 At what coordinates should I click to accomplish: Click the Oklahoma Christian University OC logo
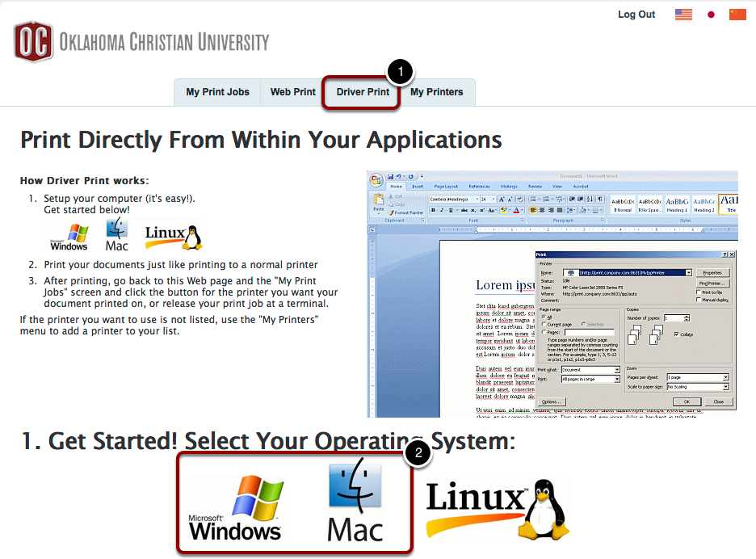(33, 41)
